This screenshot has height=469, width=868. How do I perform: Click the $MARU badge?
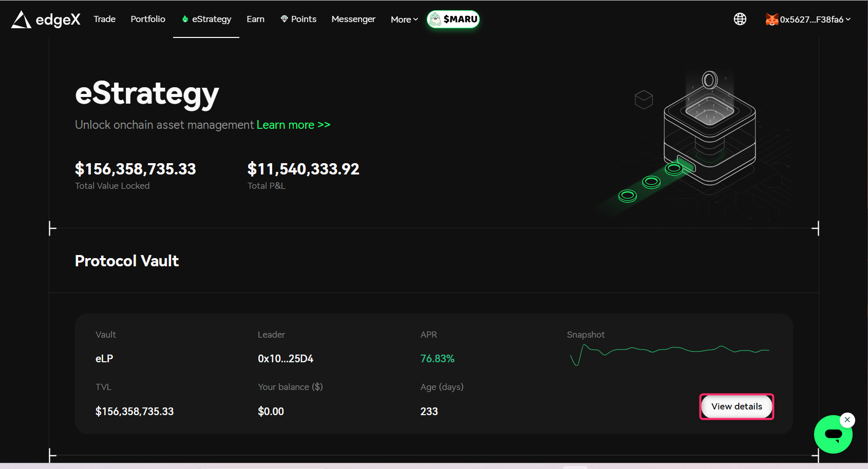(453, 19)
